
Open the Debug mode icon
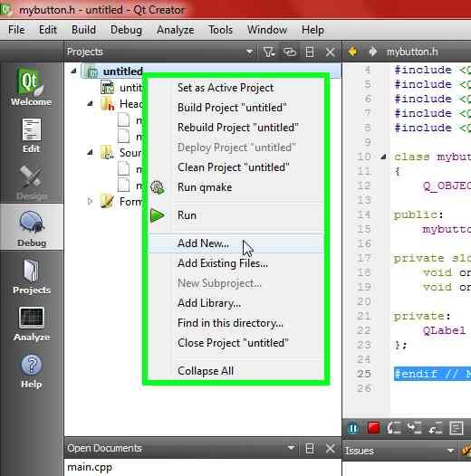coord(32,227)
